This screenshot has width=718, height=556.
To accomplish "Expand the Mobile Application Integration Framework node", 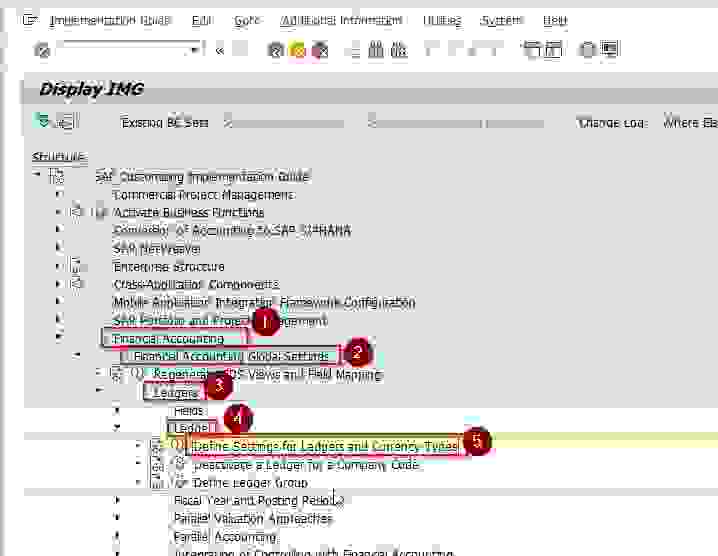I will point(59,301).
